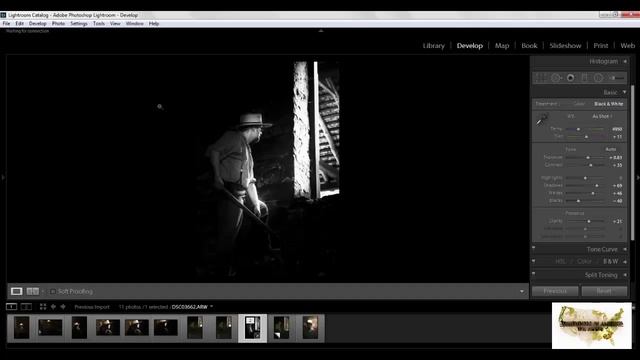Switch to the Web module

click(627, 46)
